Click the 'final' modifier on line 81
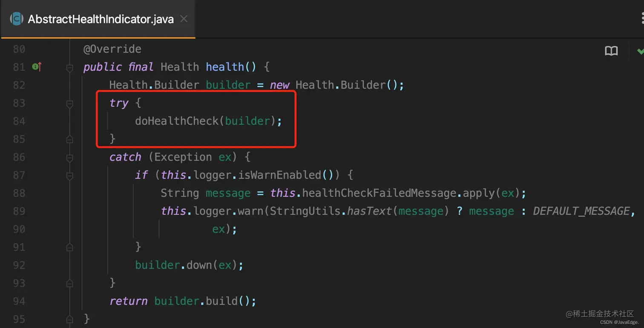 tap(141, 67)
